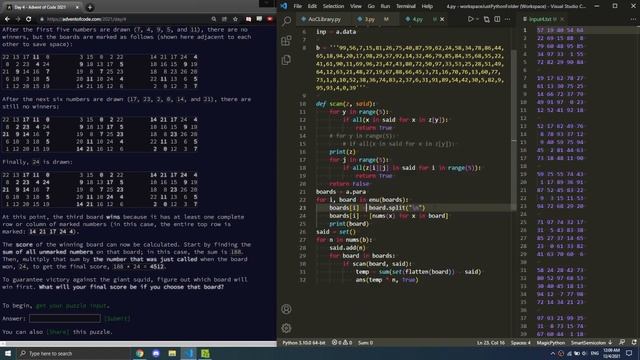Click the horizontal scrollbar in browser page
Viewport: 640px width, 360px height.
click(138, 344)
